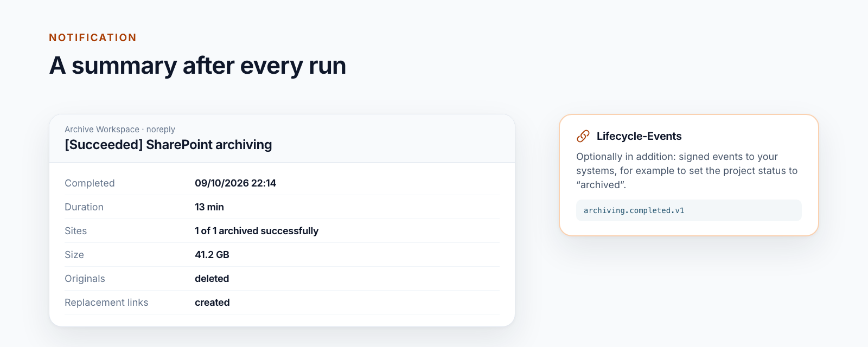This screenshot has width=868, height=347.
Task: Click the 'Archive Workspace · noreply' sender text
Action: coord(120,130)
